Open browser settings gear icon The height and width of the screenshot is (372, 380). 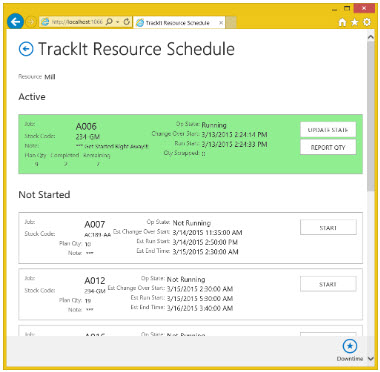(367, 22)
